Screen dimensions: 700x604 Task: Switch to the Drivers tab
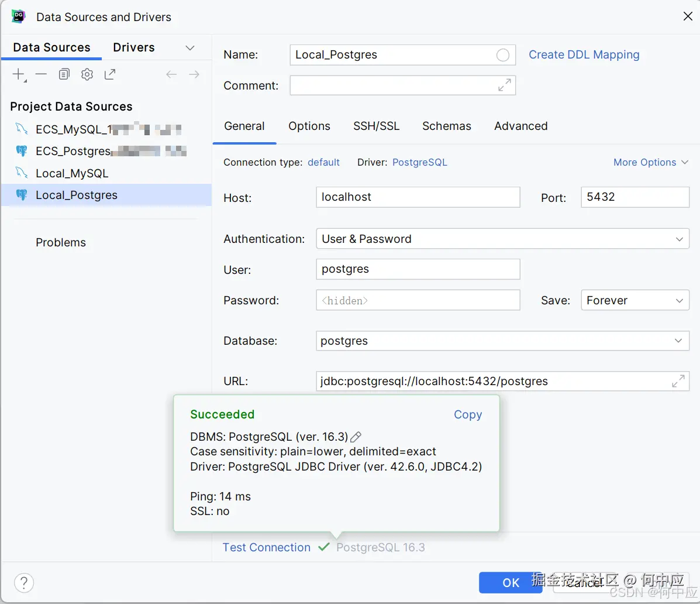pos(134,48)
